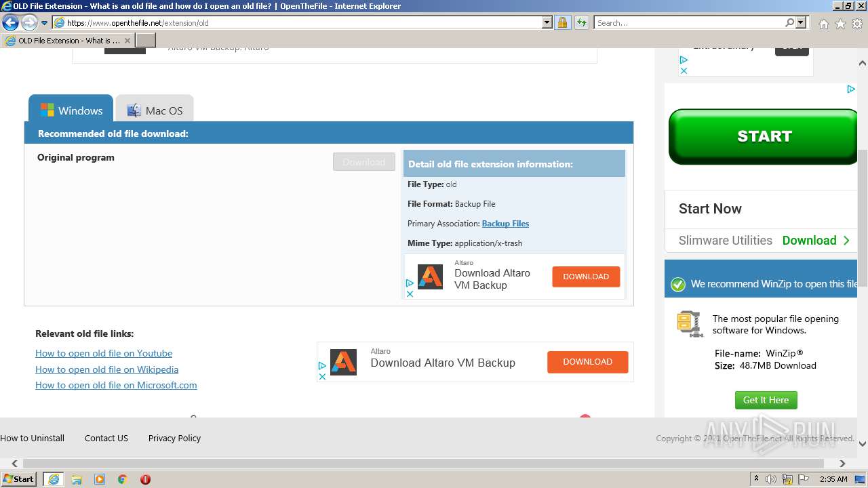Click DOWNLOAD on the Altaro banner ad
Viewport: 868px width, 488px height.
[588, 362]
